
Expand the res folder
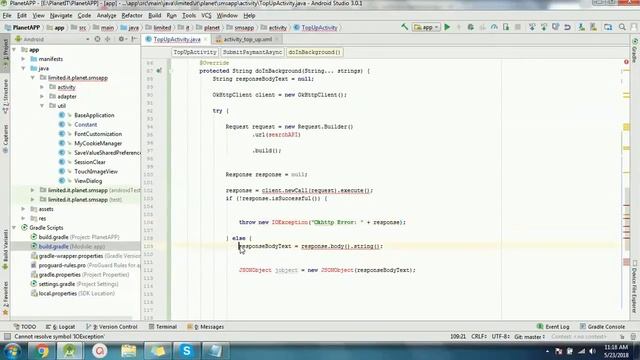point(24,218)
